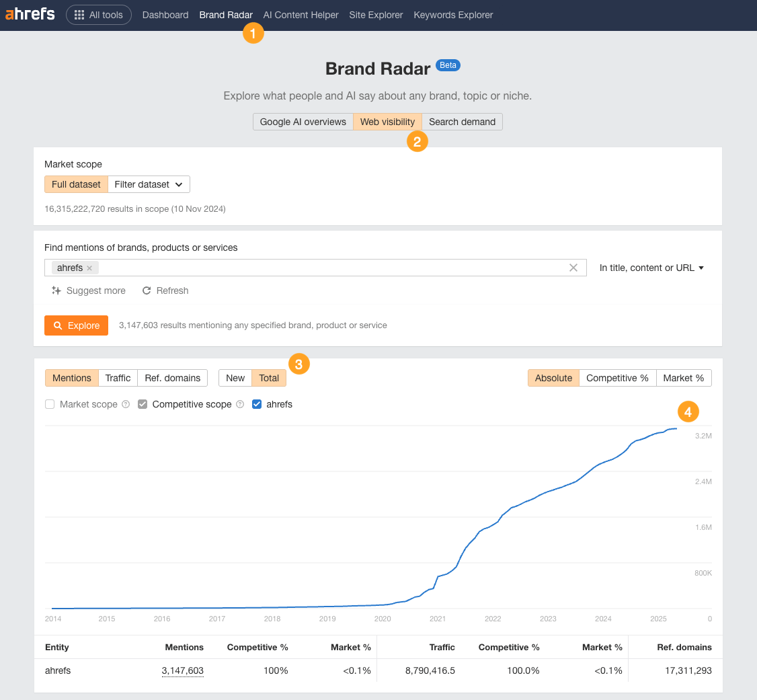This screenshot has height=700, width=757.
Task: Click the Refresh icon to reload suggestions
Action: 147,290
